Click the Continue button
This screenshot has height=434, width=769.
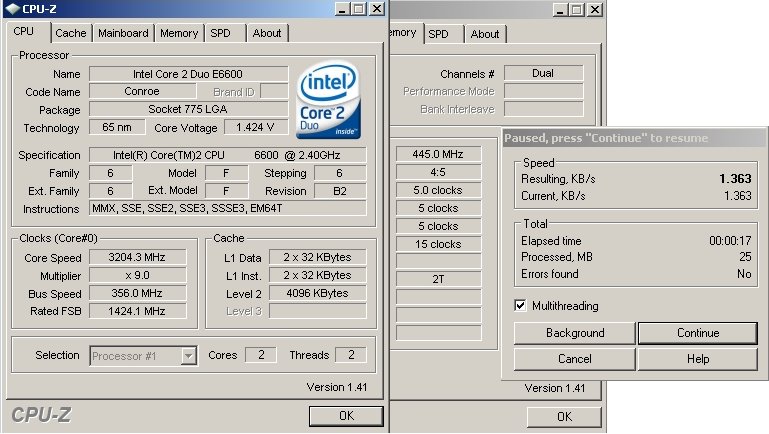click(698, 333)
